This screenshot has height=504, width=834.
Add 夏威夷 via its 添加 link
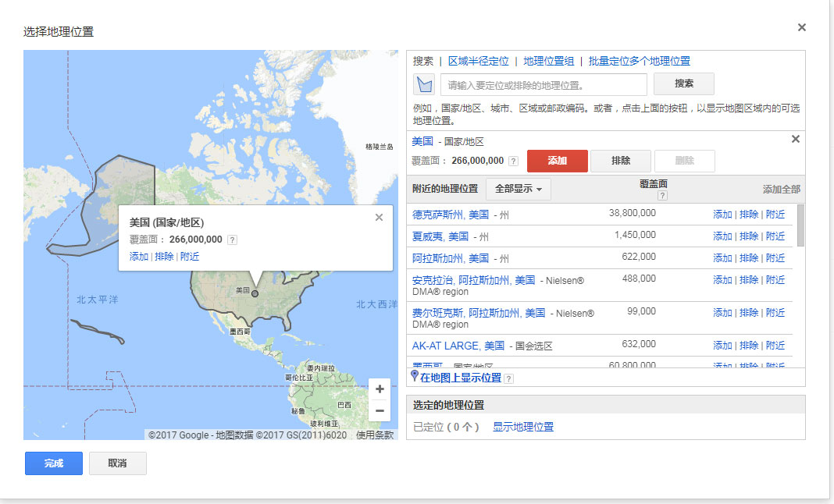click(x=722, y=236)
